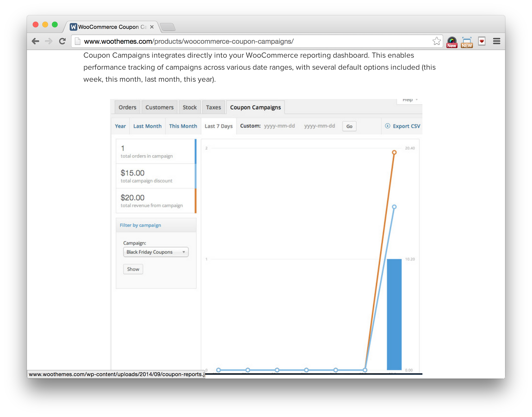
Task: Click the page document icon in address bar
Action: tap(77, 41)
